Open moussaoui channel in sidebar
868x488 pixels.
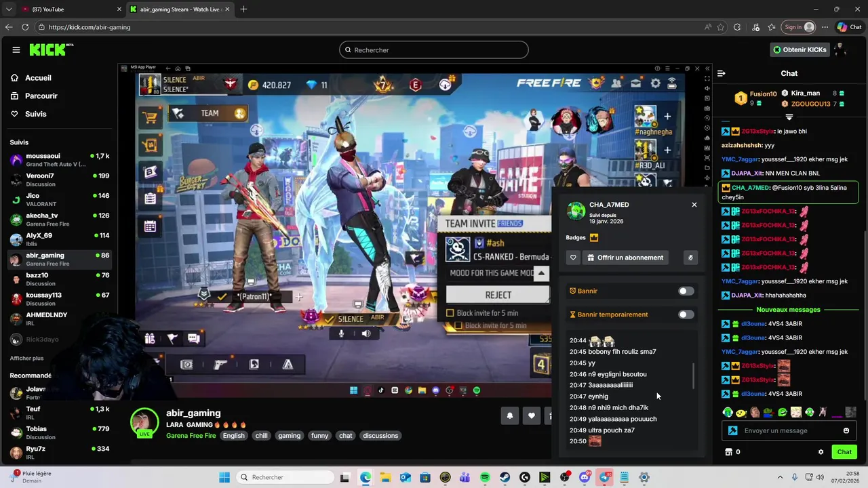[x=60, y=160]
